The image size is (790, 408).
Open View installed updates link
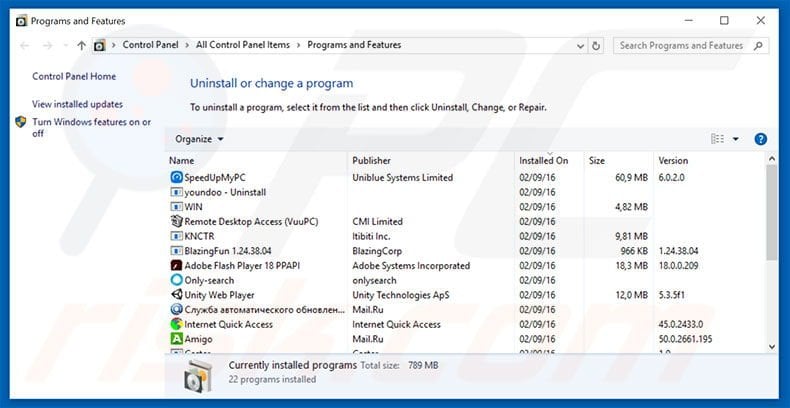[78, 104]
